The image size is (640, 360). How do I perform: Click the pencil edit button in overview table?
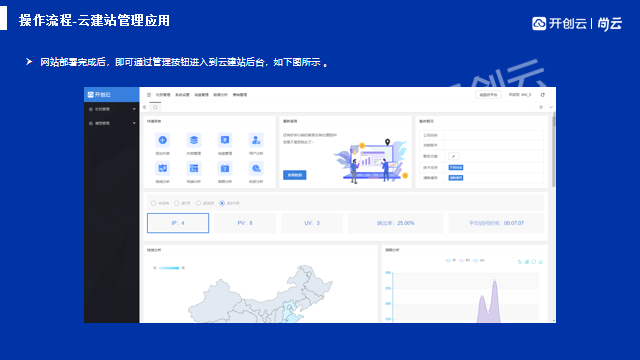click(453, 156)
